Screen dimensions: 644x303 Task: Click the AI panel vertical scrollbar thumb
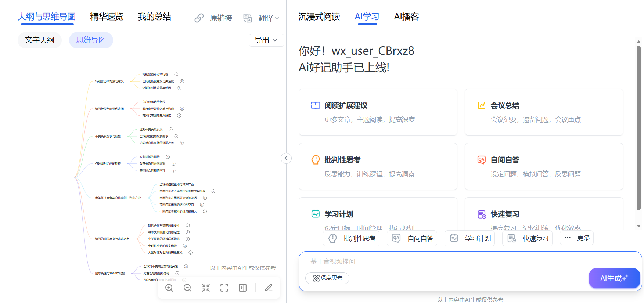coord(638,128)
